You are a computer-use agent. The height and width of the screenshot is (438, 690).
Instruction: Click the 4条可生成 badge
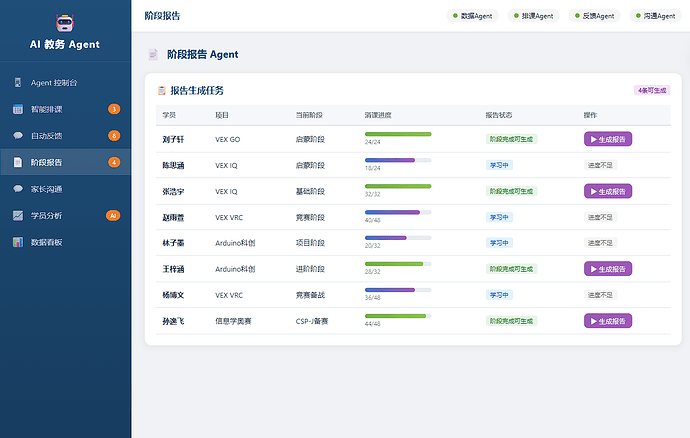coord(652,90)
